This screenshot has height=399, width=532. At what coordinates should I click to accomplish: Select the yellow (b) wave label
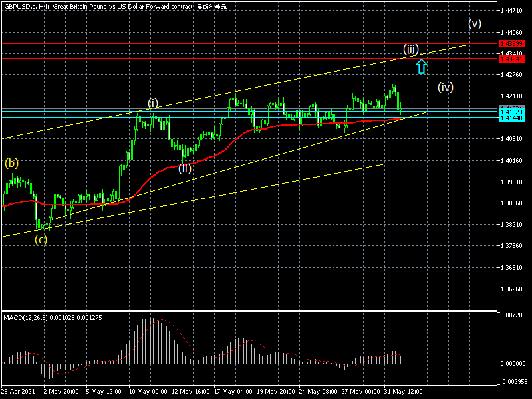12,162
